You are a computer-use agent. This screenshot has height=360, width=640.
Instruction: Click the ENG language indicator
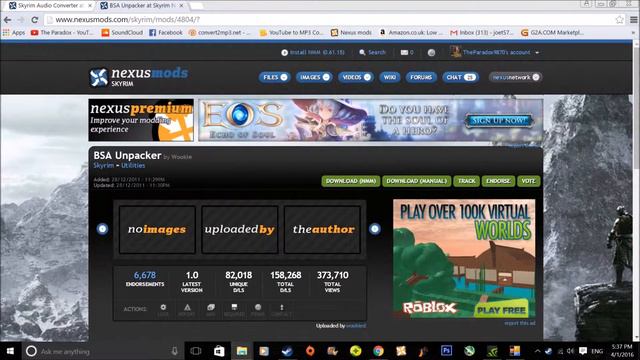point(597,351)
